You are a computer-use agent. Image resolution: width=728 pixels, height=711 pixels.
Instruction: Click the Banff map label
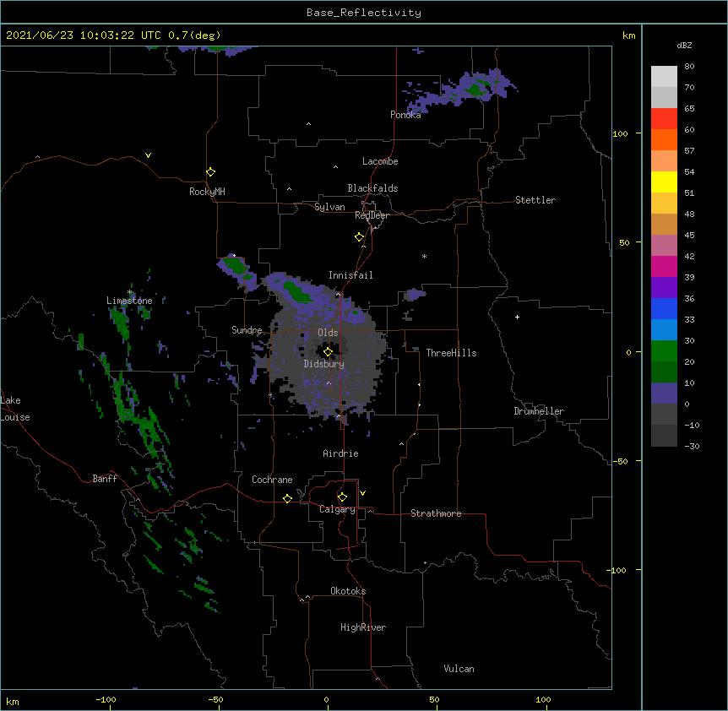[105, 479]
